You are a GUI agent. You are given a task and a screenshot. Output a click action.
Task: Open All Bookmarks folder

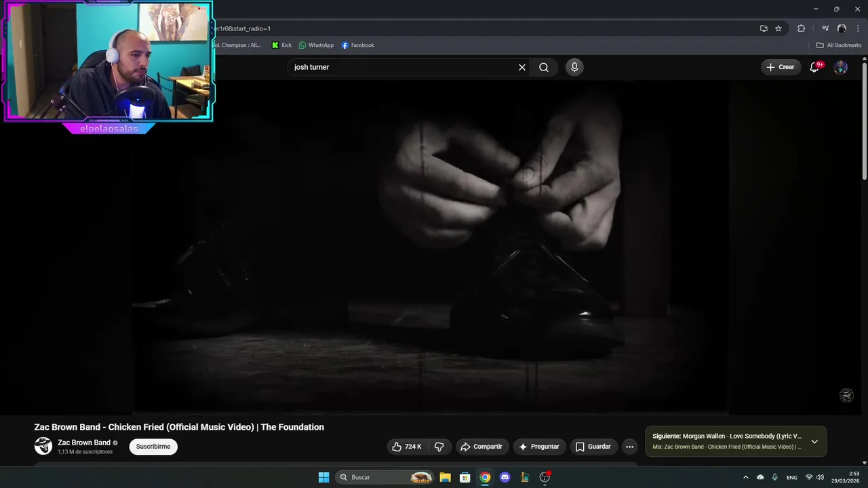(839, 45)
